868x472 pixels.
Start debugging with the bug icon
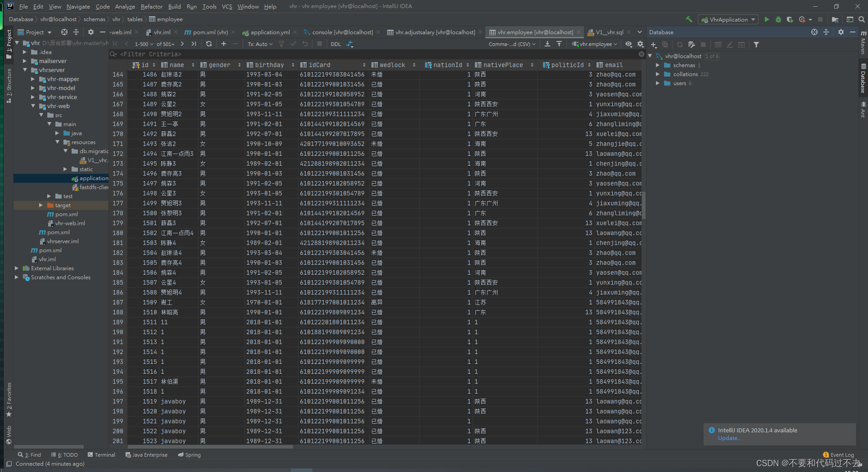point(778,19)
